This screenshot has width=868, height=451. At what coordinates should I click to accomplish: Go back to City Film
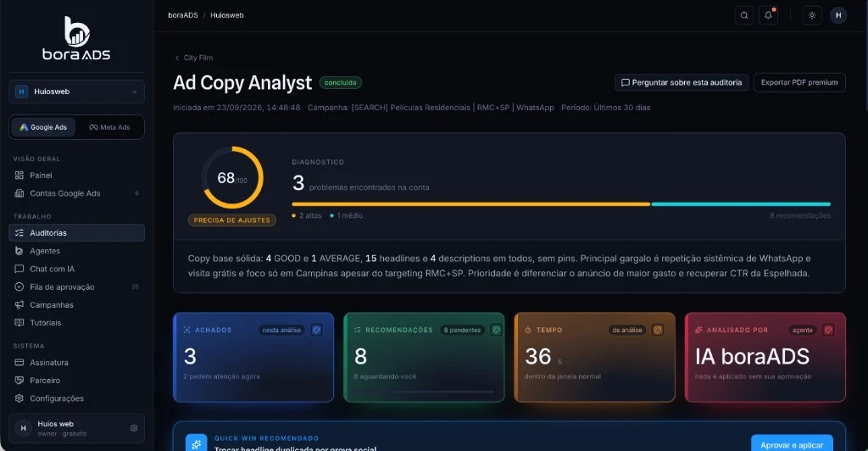click(194, 58)
